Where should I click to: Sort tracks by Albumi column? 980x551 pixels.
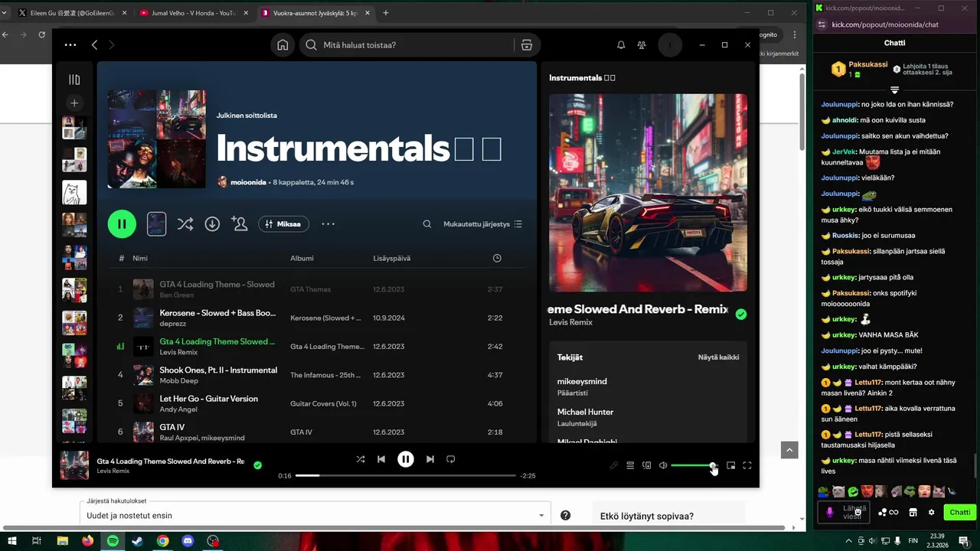pyautogui.click(x=302, y=258)
